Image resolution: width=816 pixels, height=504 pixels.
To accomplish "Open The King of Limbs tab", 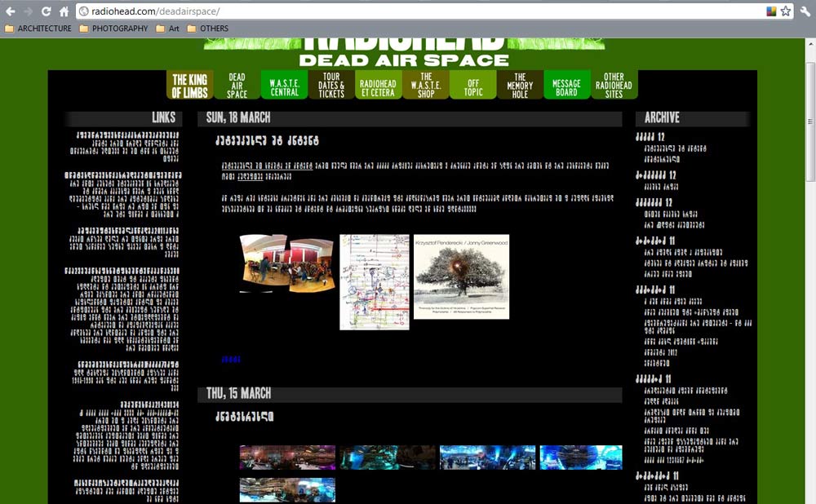I will point(190,85).
